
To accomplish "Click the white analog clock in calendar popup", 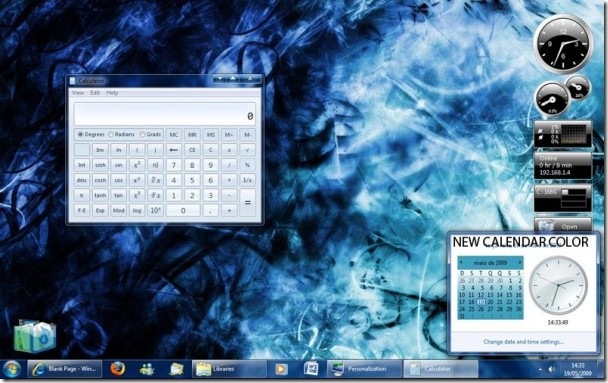I will (x=558, y=286).
